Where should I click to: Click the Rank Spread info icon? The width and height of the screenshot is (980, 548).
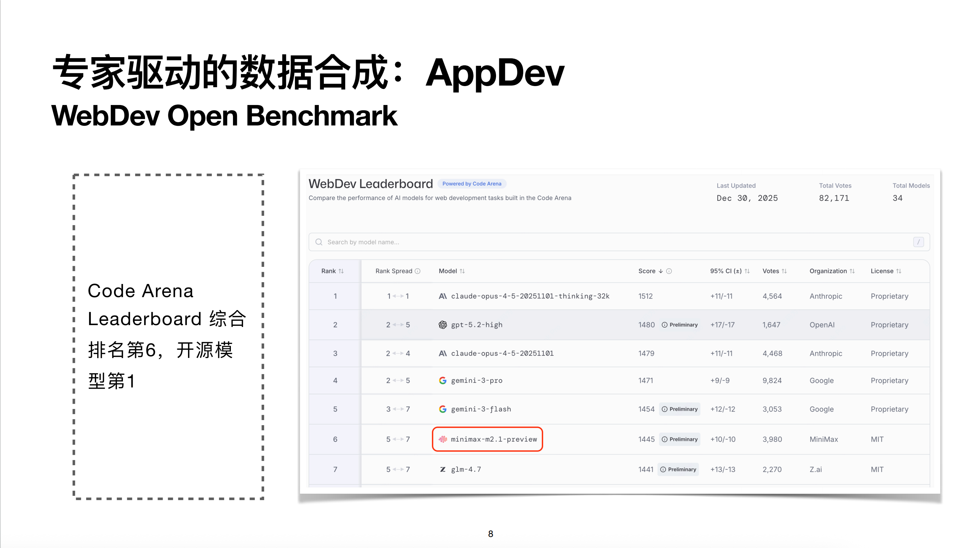tap(417, 271)
